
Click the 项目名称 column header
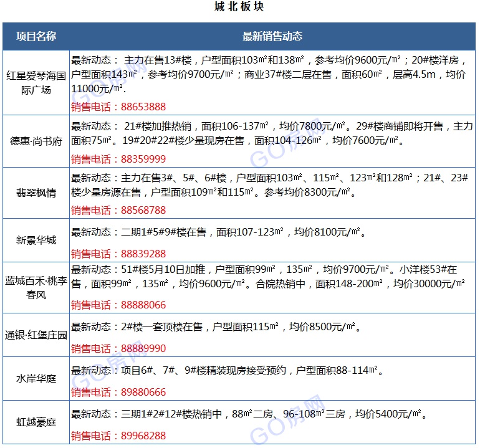click(36, 36)
